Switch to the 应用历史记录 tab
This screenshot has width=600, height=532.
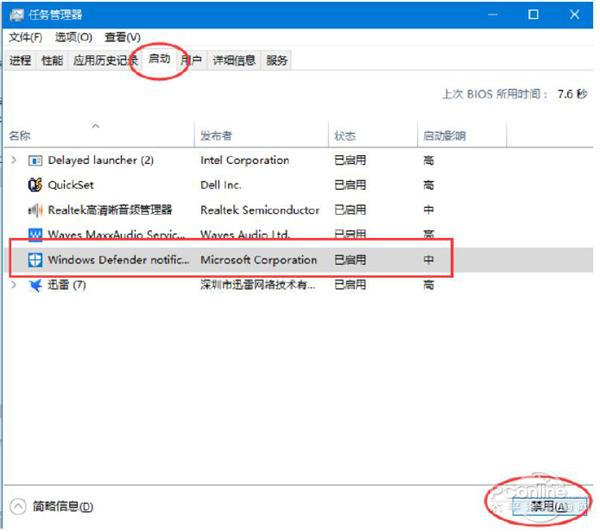(104, 60)
